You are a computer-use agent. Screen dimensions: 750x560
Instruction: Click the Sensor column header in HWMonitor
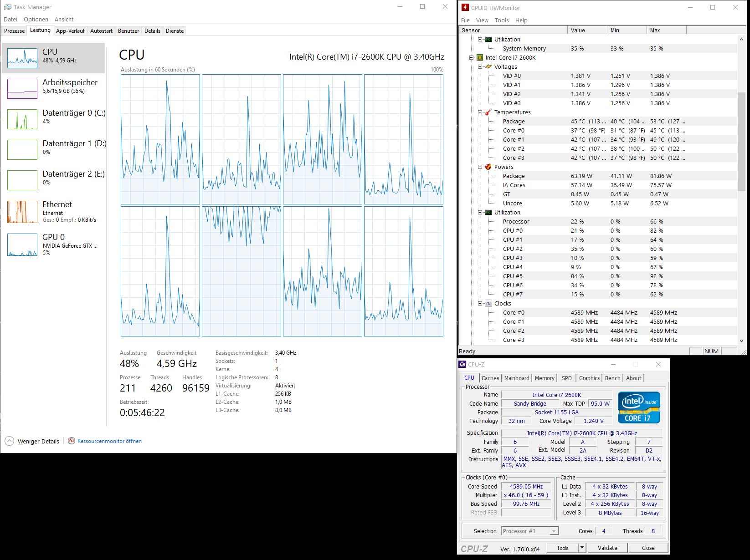(513, 30)
